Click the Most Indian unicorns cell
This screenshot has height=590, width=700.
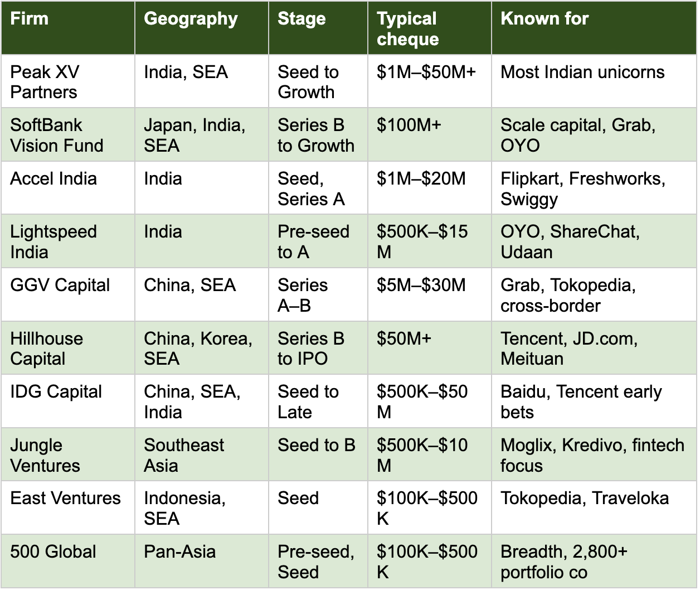[594, 81]
